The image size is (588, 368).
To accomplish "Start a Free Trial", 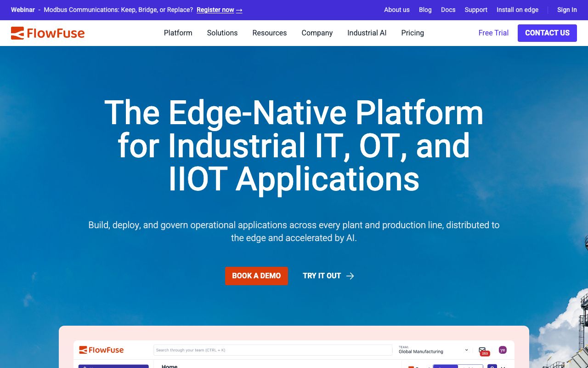I will tap(493, 33).
